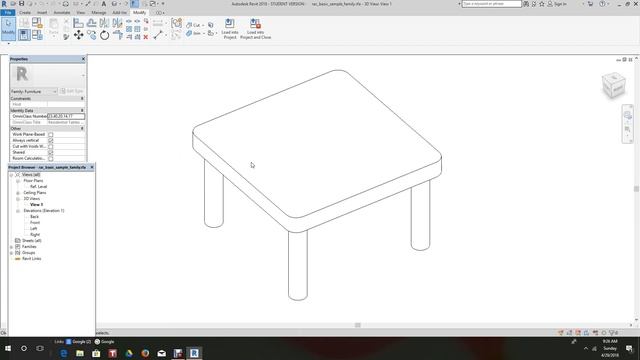Viewport: 640px width, 360px height.
Task: Select View 1 in 3D Views
Action: (x=36, y=204)
